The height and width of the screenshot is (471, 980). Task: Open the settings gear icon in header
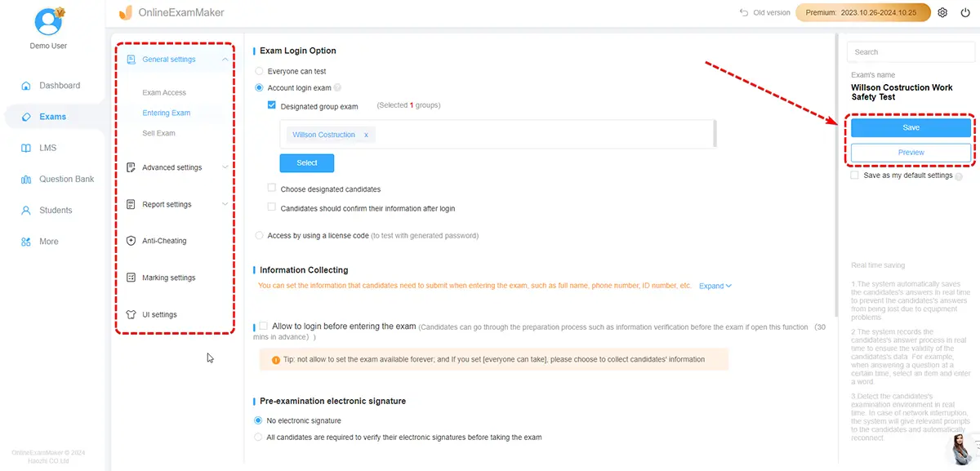[942, 13]
